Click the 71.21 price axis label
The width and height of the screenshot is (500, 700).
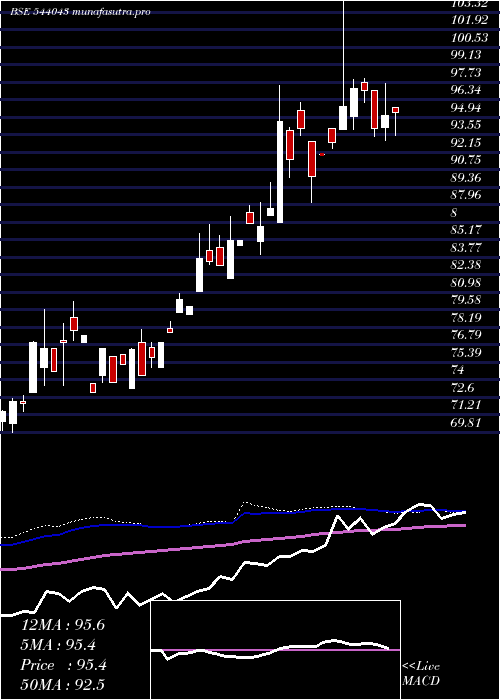[466, 405]
